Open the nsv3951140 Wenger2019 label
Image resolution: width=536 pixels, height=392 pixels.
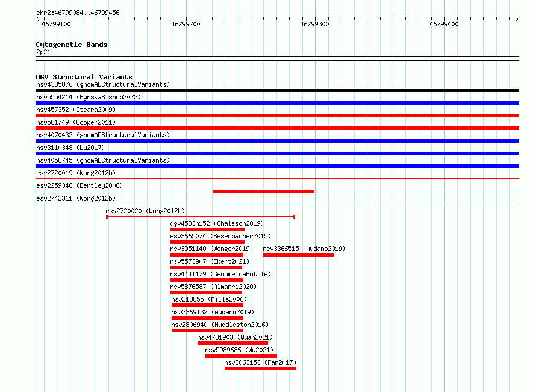211,249
